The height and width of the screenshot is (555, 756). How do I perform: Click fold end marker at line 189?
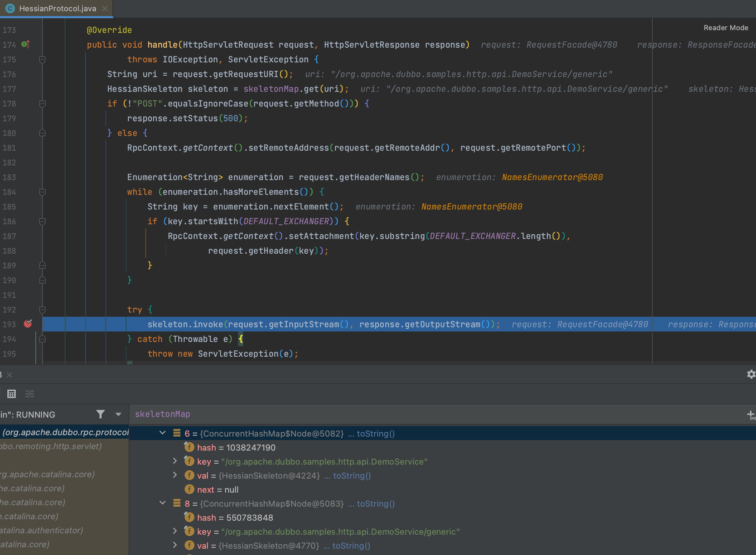tap(42, 266)
